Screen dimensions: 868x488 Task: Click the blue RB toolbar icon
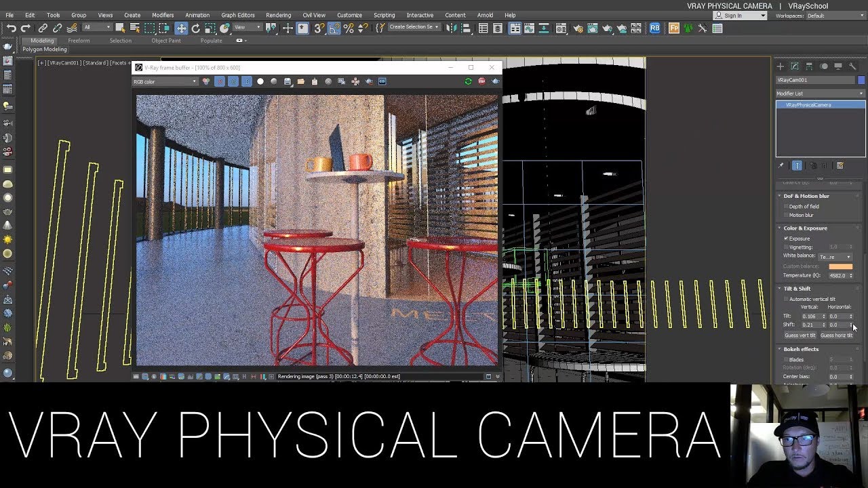655,28
